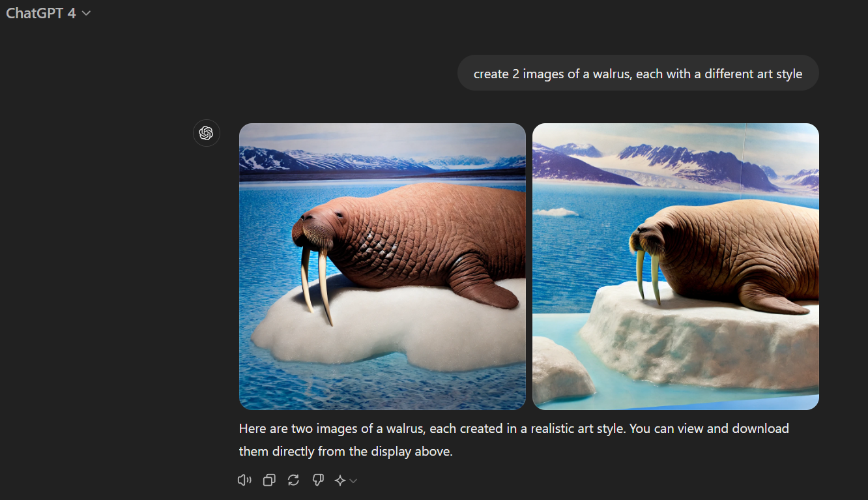Screen dimensions: 868x500
Task: Click the ChatGPT logo avatar beside the images
Action: tap(207, 133)
